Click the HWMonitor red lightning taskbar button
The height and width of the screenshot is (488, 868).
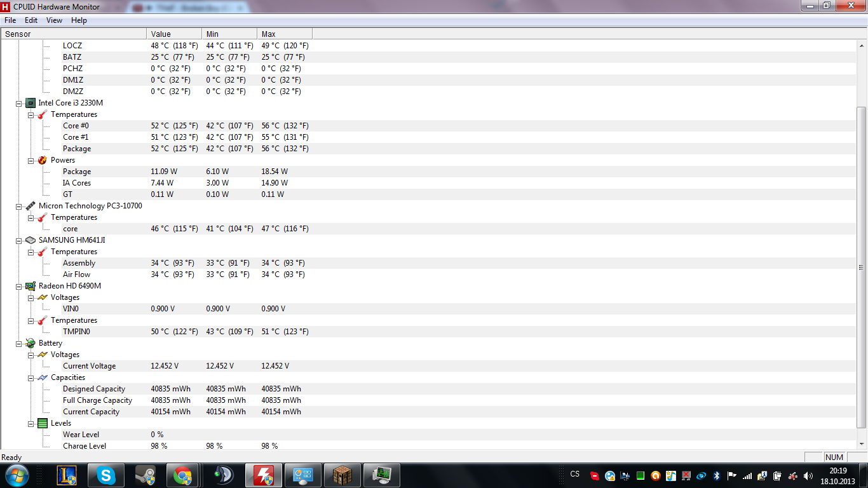tap(264, 475)
